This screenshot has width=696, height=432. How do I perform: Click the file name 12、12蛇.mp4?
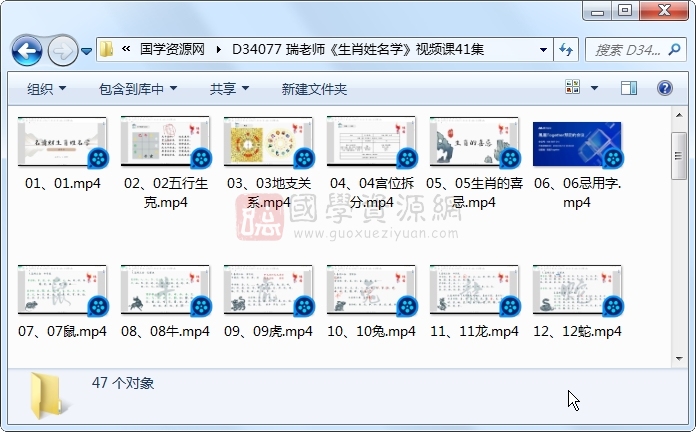577,331
